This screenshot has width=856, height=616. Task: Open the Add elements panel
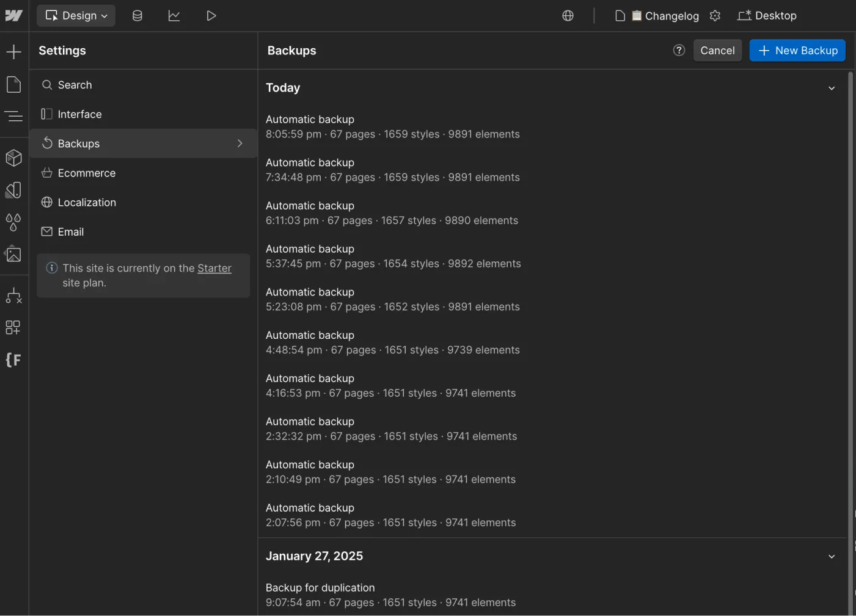tap(13, 51)
